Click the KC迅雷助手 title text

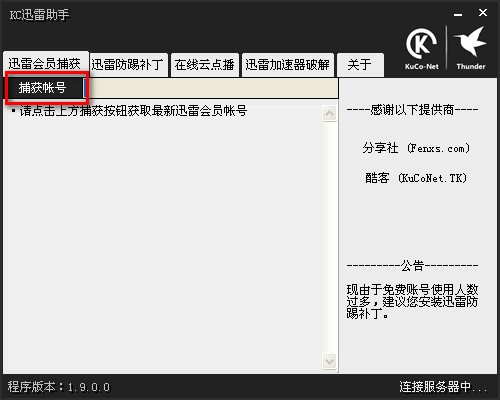(x=39, y=15)
